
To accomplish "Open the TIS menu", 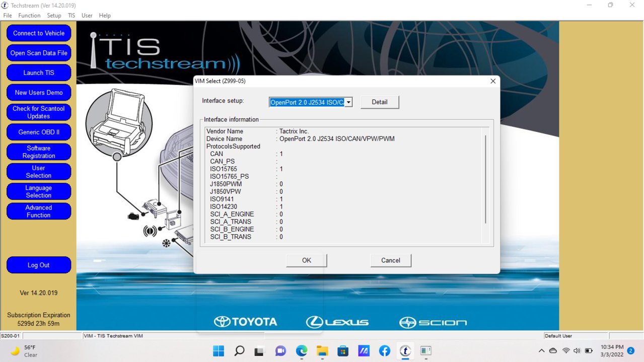I will [71, 16].
